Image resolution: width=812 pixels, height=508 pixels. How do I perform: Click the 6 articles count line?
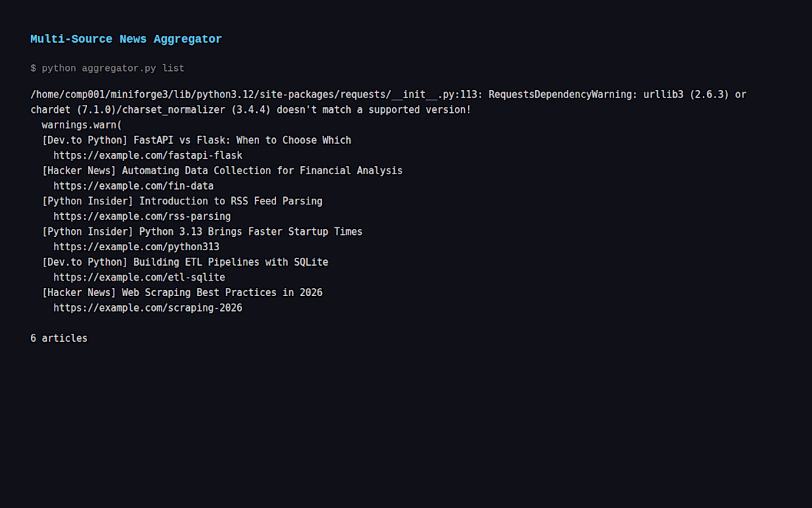point(59,338)
